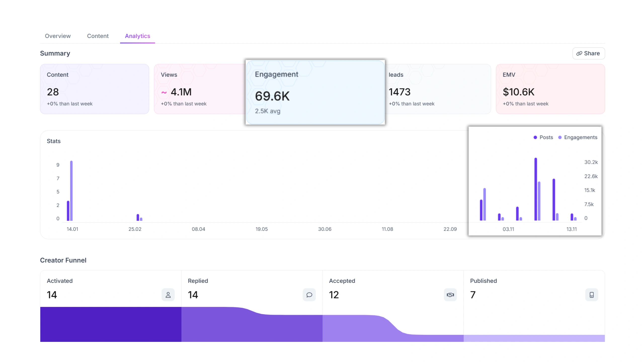Click the tall Engagements bar at 14.01
The image size is (644, 362).
(71, 191)
